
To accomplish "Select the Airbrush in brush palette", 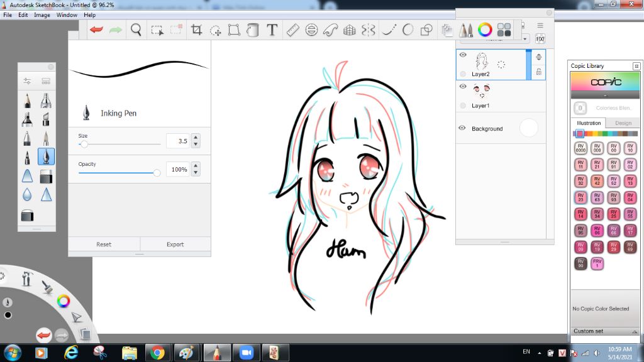I will click(46, 101).
